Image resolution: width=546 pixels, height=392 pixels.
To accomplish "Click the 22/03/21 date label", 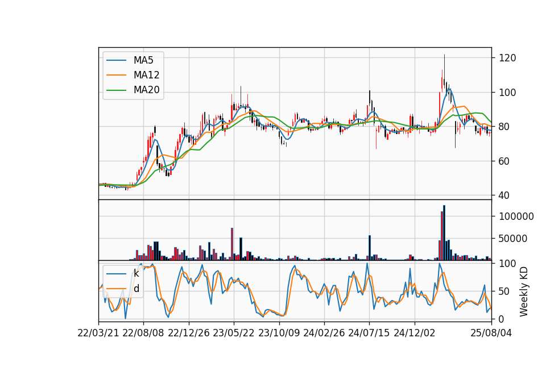I will 98,333.
